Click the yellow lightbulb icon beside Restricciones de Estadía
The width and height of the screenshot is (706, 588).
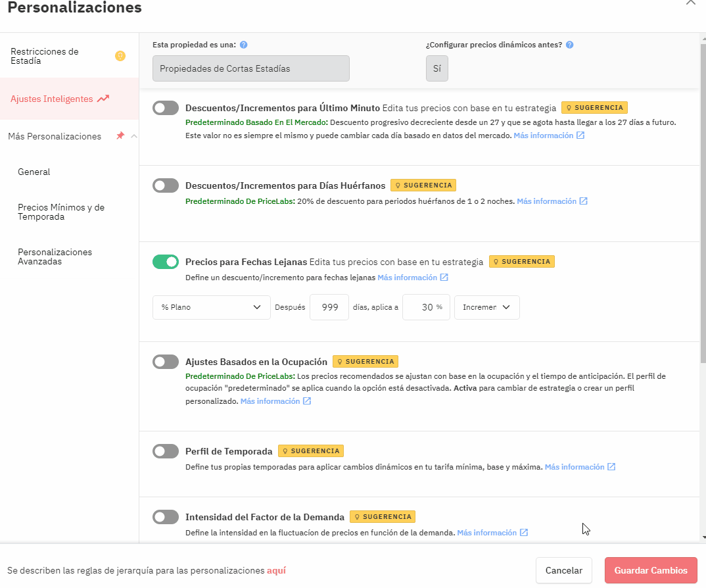point(120,56)
